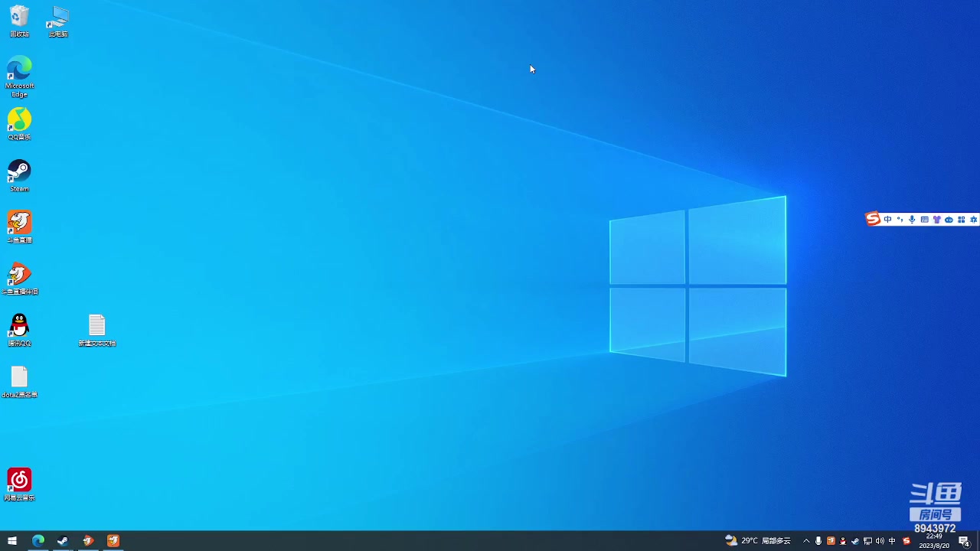Open skin shirt icon on Sogou toolbar
Viewport: 980px width, 551px height.
pos(936,220)
